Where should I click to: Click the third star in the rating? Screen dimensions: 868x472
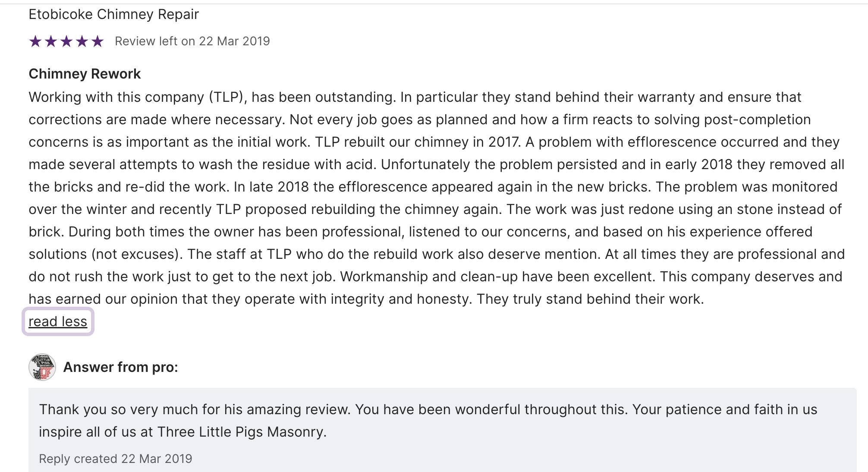point(66,41)
